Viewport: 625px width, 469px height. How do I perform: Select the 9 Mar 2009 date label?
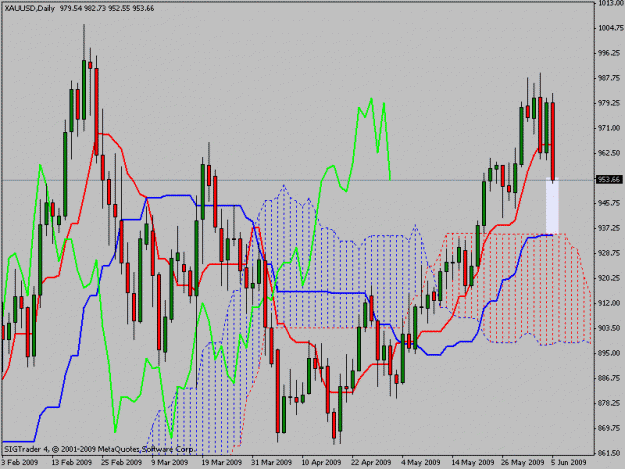[x=170, y=462]
